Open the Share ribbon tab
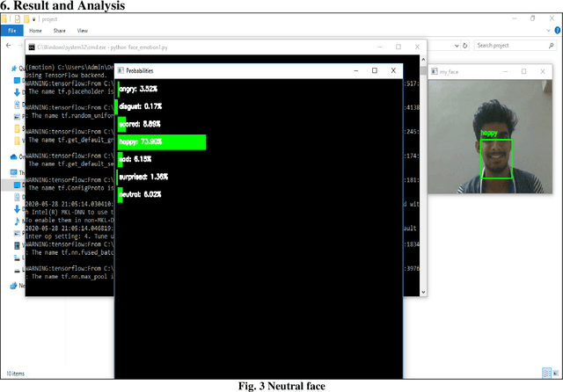Viewport: 563px width, 392px height. (x=60, y=31)
